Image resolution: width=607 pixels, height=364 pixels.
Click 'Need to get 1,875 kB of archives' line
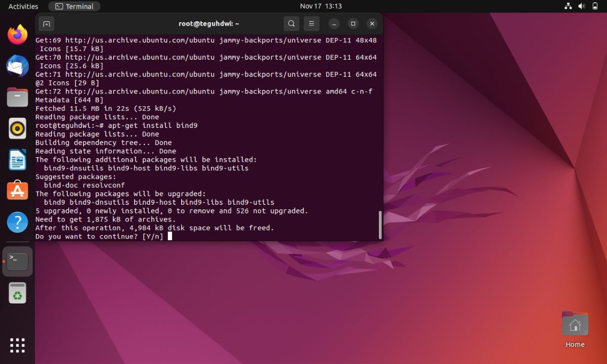[x=106, y=219]
